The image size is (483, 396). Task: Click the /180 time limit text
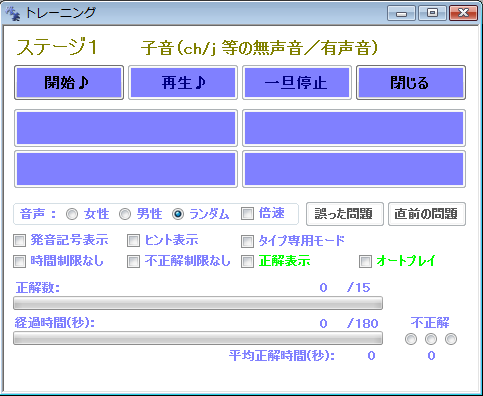(363, 324)
